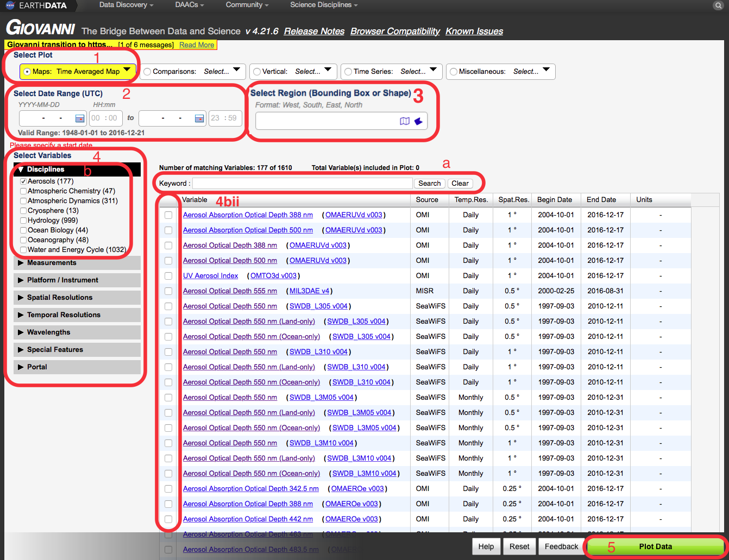Open the Community menu
This screenshot has width=729, height=560.
pyautogui.click(x=247, y=5)
